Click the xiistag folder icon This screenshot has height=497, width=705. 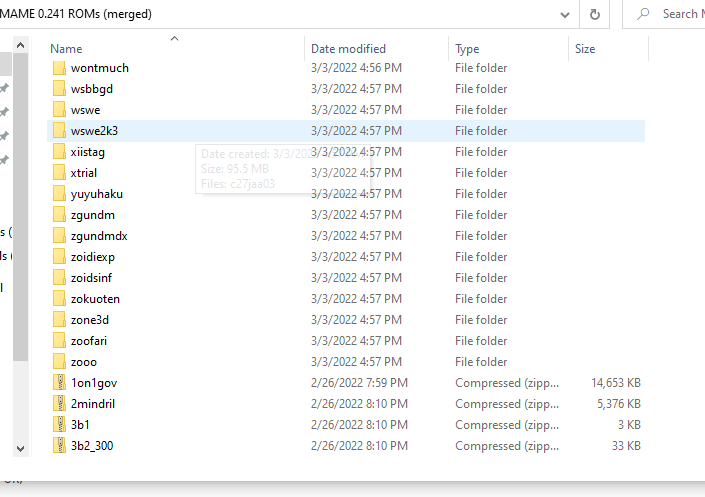coord(59,152)
